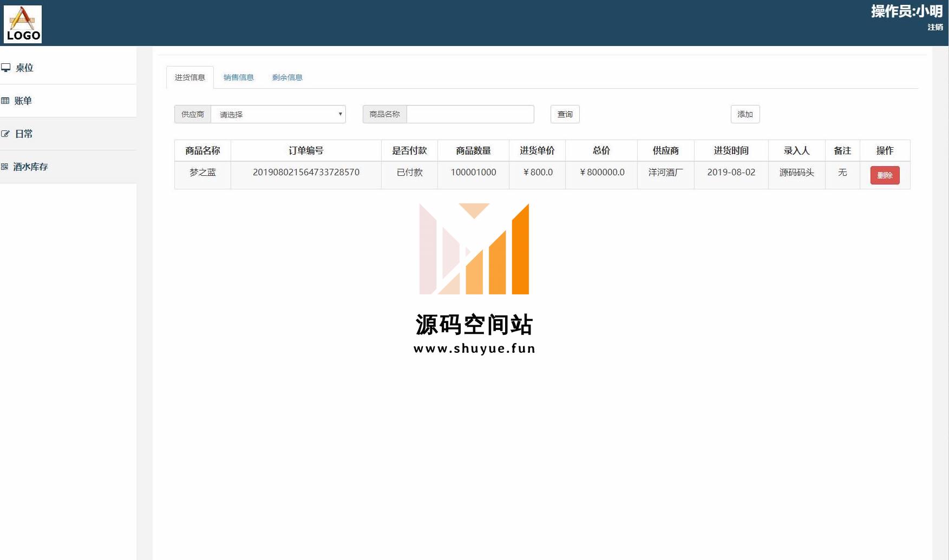Click the 备注 column header
Screen dimensions: 949x560
point(843,150)
